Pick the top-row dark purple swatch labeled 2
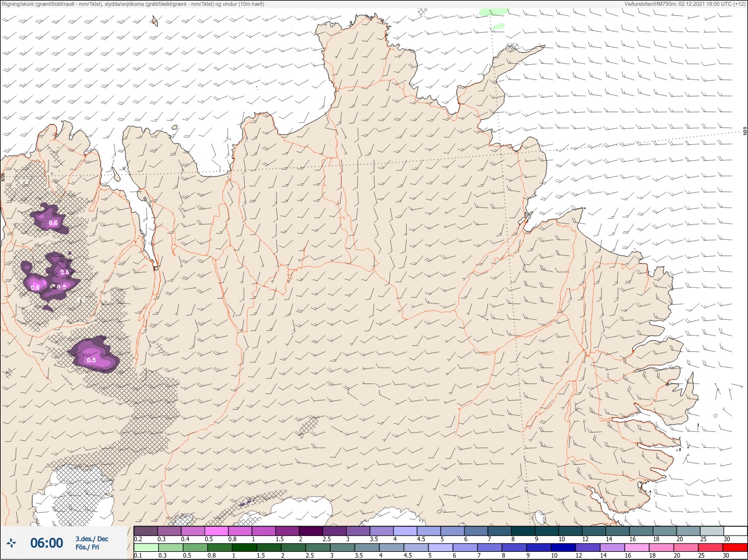This screenshot has height=560, width=748. tap(311, 531)
